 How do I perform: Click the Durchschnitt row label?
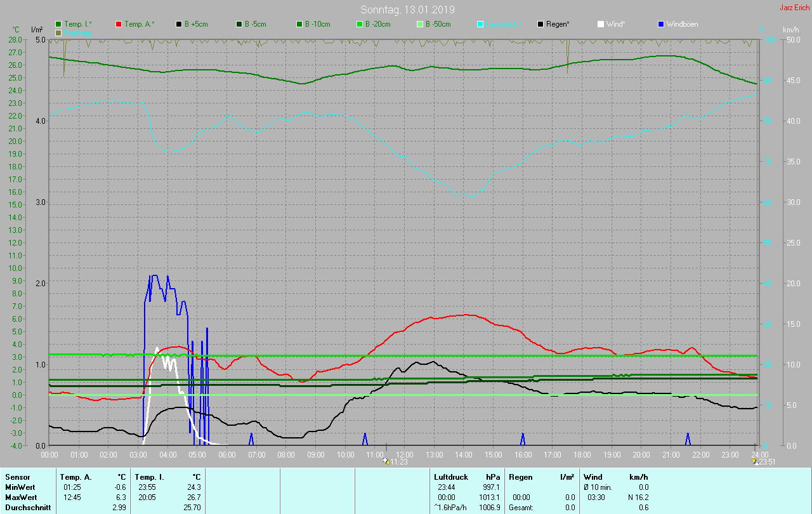click(27, 508)
